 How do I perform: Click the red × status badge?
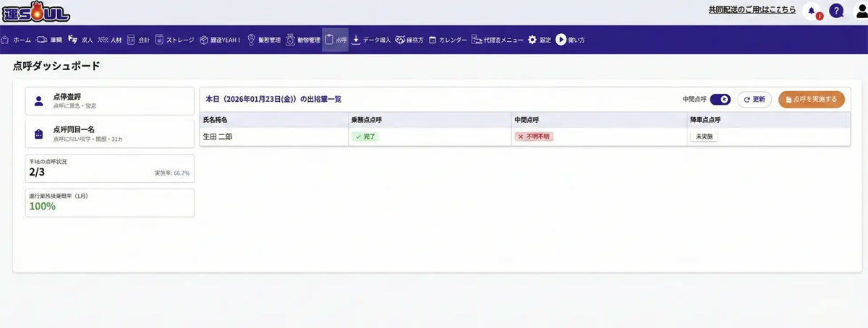[x=534, y=136]
